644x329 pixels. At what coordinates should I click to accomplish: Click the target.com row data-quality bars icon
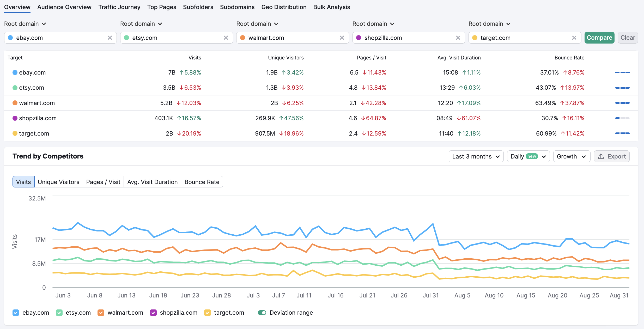[622, 133]
